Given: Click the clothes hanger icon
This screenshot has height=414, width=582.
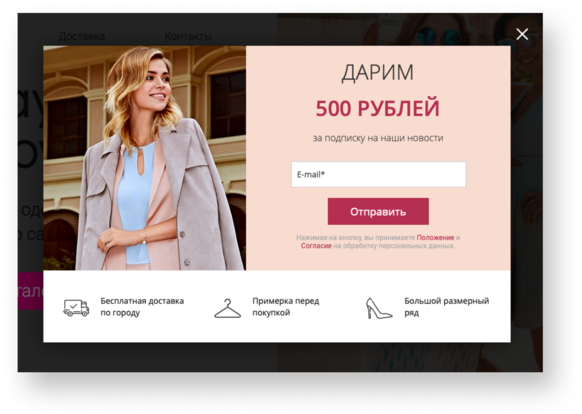Looking at the screenshot, I should pyautogui.click(x=228, y=309).
